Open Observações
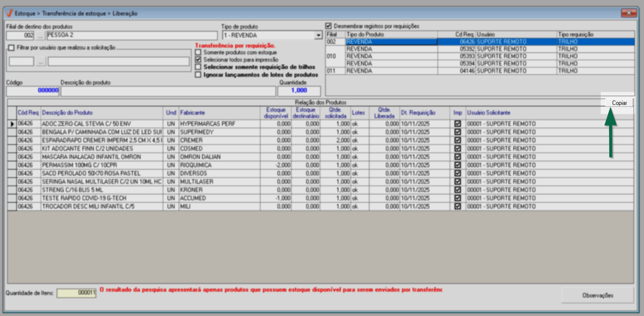Screen dimensions: 644x316 click(598, 295)
